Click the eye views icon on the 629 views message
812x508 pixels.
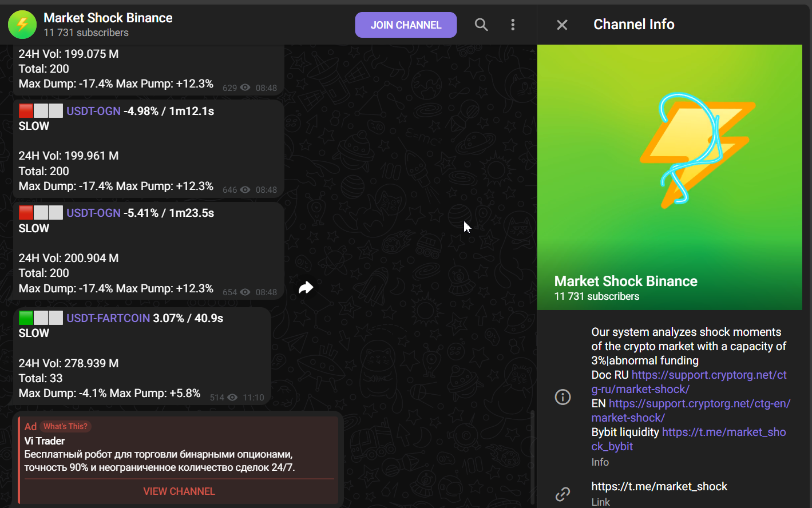tap(245, 88)
